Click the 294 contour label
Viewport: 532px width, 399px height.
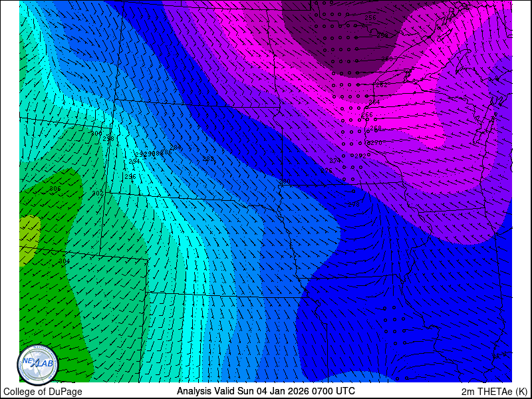click(x=134, y=162)
